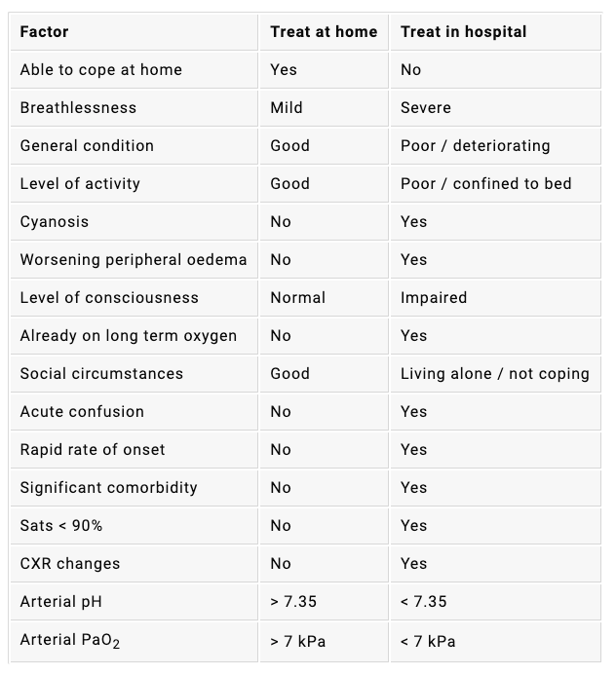Viewport: 616px width, 676px height.
Task: Click 'Already on long term oxygen' cell
Action: pyautogui.click(x=128, y=336)
